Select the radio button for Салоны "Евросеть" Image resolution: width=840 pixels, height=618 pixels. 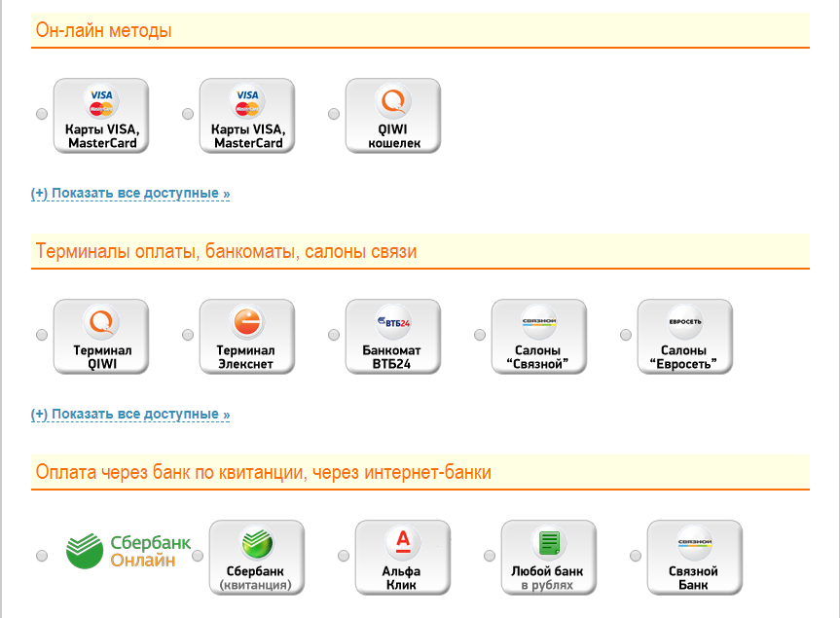[x=626, y=336]
